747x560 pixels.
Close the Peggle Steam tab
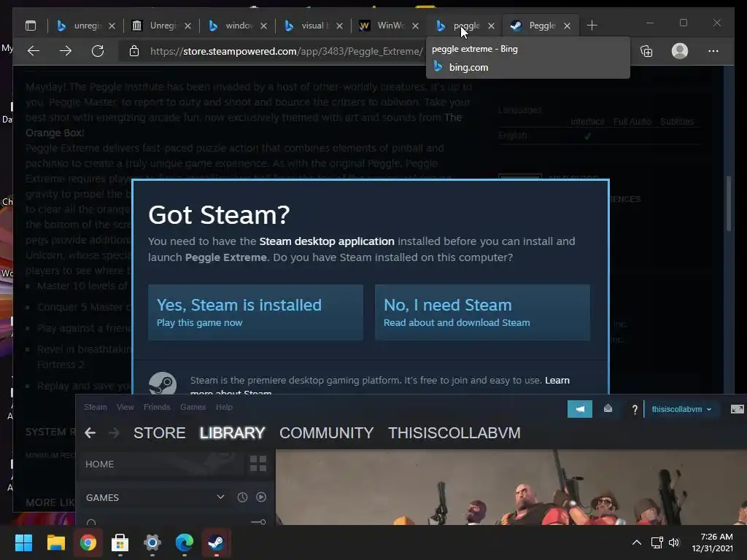point(567,26)
